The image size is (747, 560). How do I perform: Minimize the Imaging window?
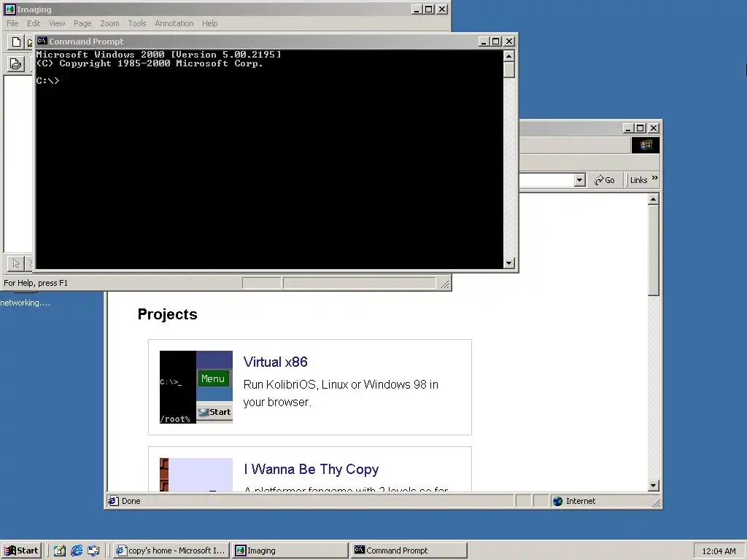(417, 9)
